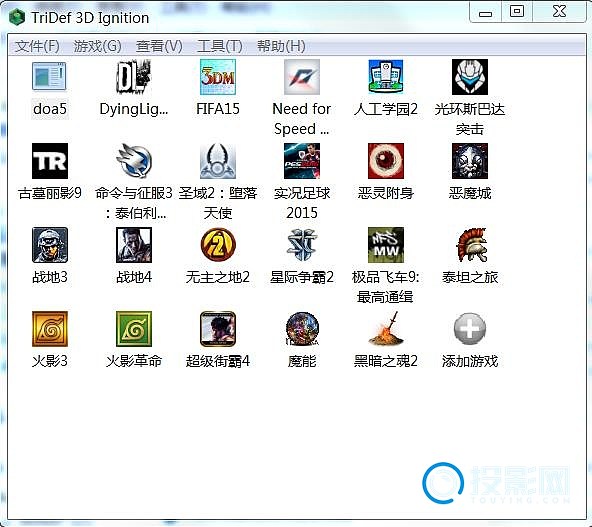Open the 帮助(H) menu
This screenshot has height=527, width=592.
coord(281,46)
